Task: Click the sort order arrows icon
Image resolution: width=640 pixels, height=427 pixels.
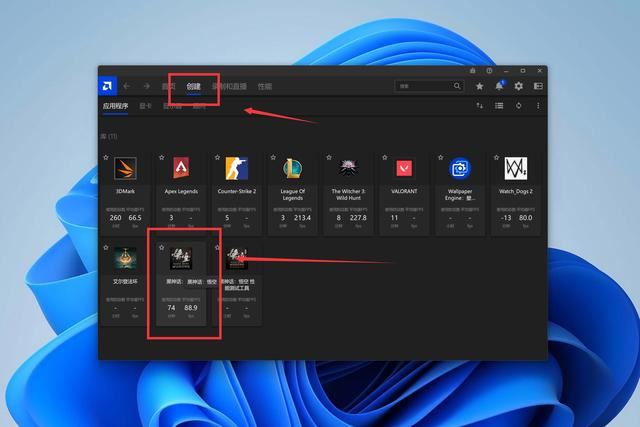Action: (x=480, y=106)
